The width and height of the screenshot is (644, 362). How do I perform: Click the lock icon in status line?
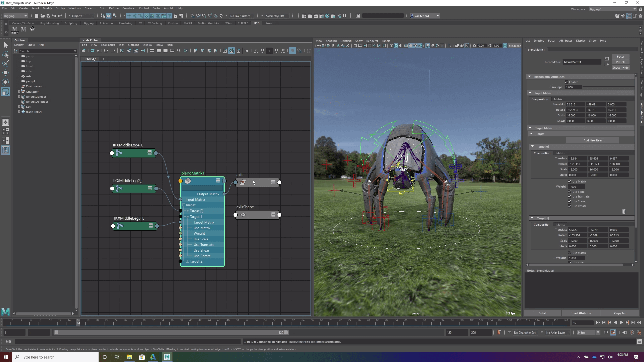tap(175, 16)
